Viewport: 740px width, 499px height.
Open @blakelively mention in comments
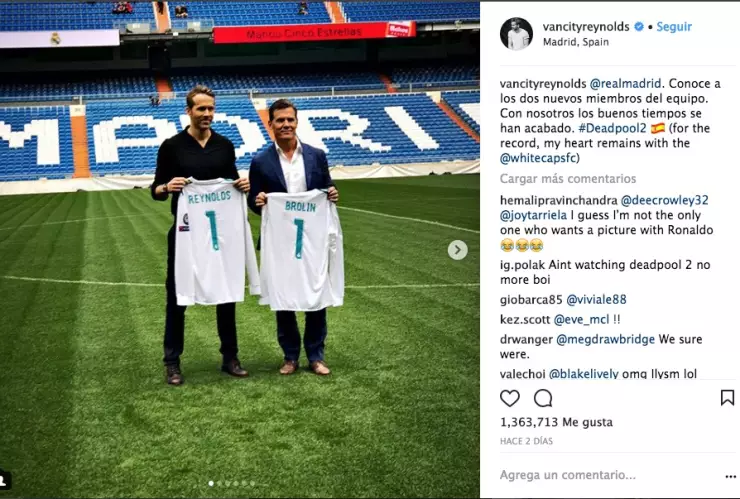coord(583,374)
